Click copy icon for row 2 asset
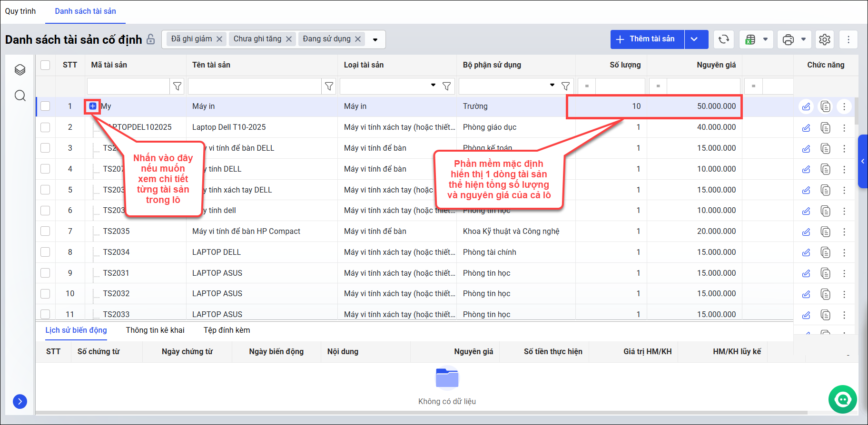Viewport: 868px width, 425px height. coord(825,127)
